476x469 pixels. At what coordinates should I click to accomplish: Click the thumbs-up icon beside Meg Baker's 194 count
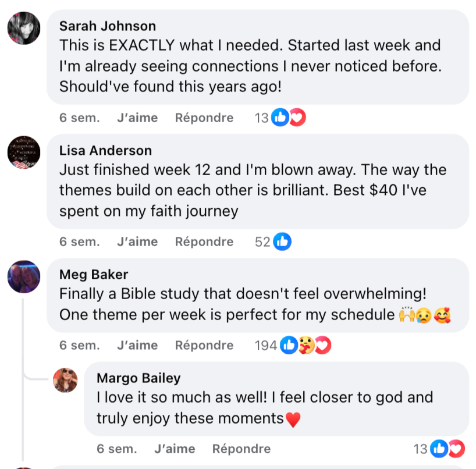(x=288, y=345)
